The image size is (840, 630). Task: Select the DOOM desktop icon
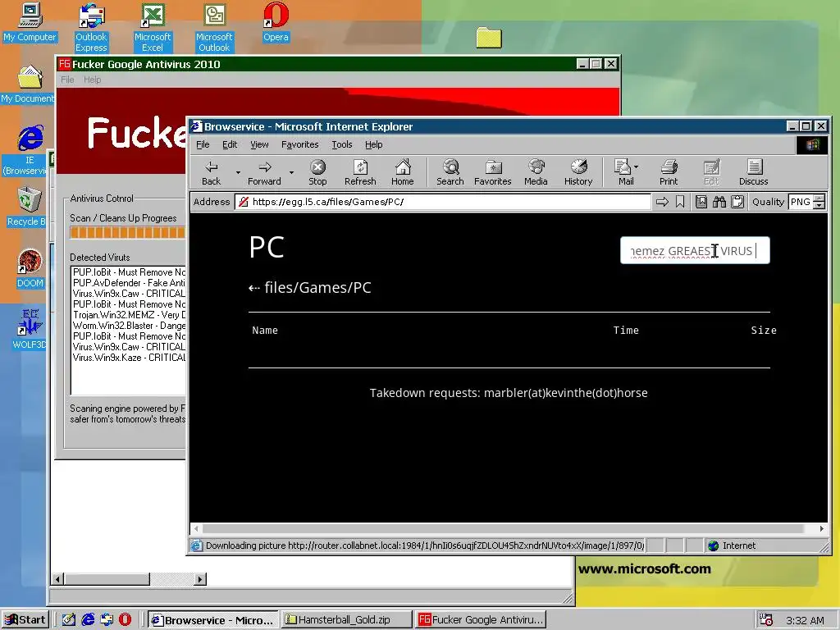point(30,269)
